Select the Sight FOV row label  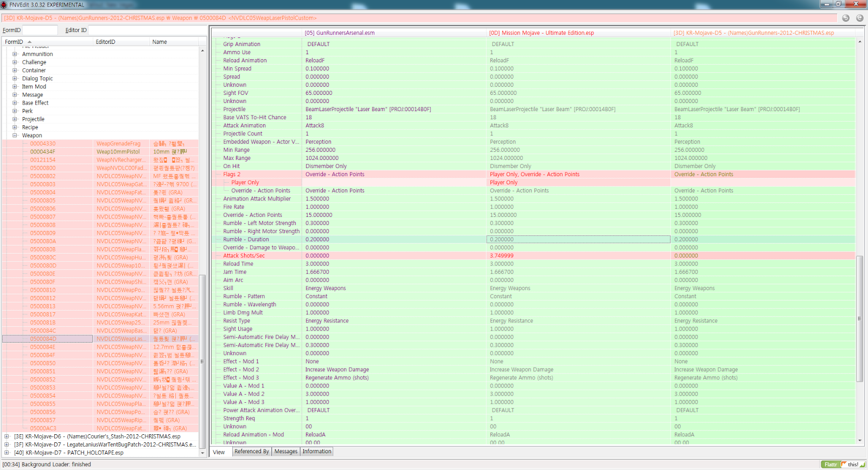tap(236, 93)
